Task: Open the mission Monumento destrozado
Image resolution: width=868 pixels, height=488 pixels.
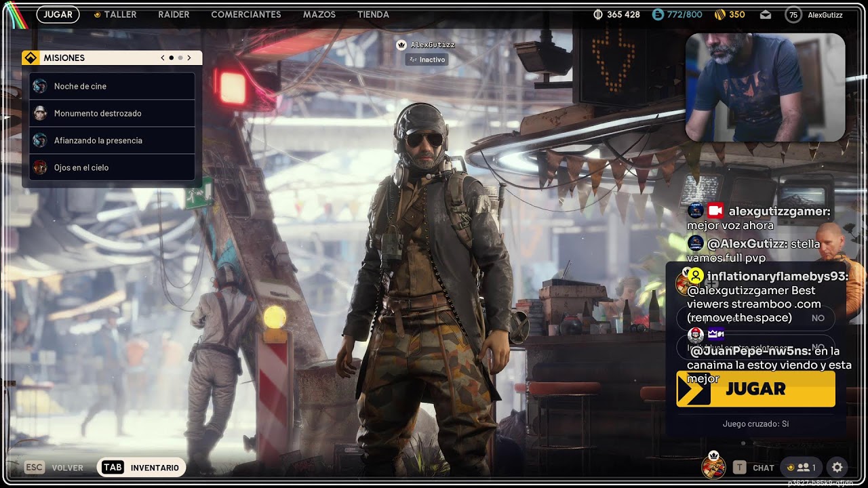Action: click(112, 113)
